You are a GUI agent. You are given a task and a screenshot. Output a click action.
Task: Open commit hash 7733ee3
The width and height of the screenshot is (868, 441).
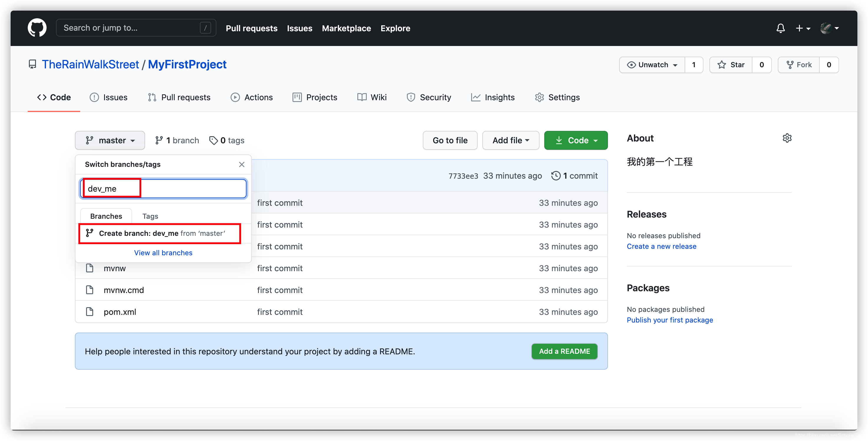463,176
